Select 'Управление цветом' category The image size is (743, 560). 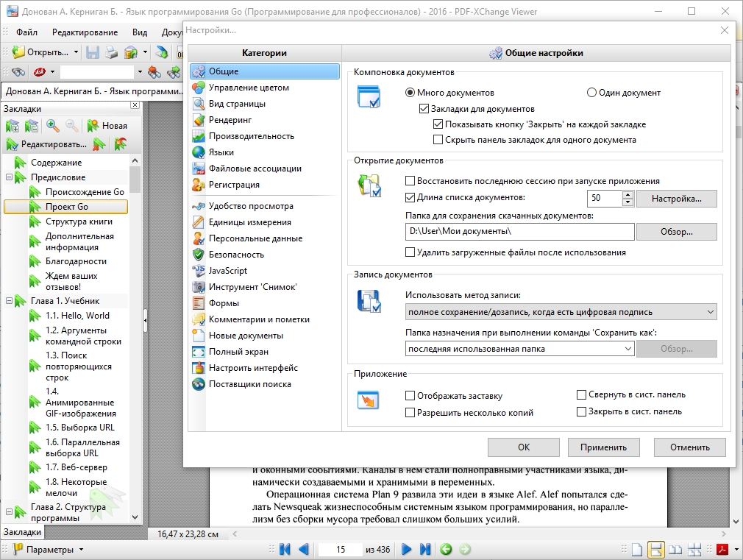pos(265,88)
